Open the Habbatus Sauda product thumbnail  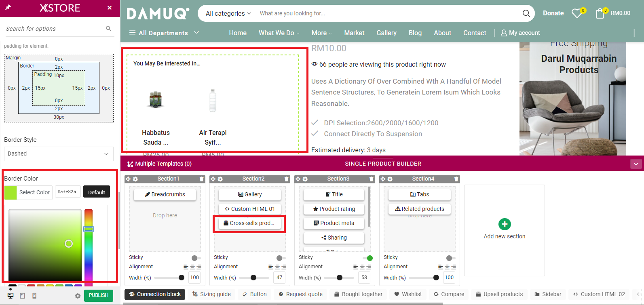click(156, 99)
